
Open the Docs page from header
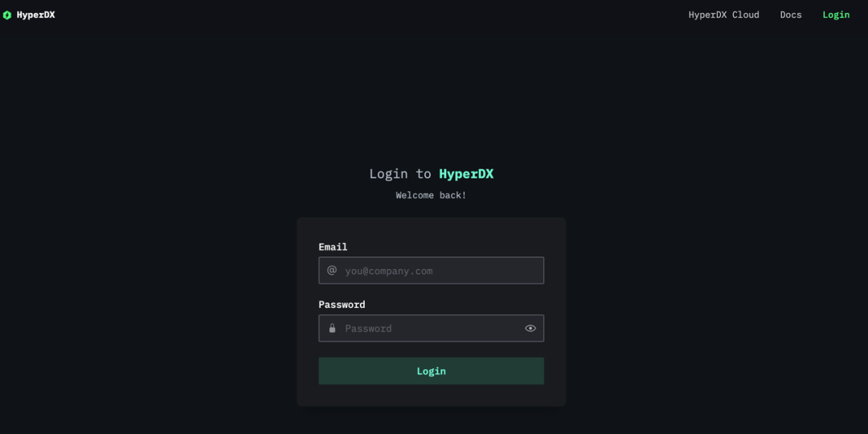pos(791,15)
